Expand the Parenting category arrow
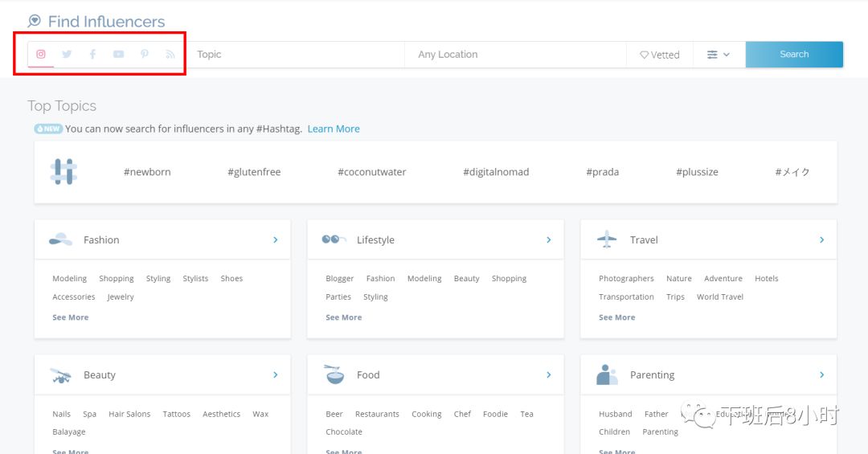Image resolution: width=868 pixels, height=454 pixels. tap(821, 374)
